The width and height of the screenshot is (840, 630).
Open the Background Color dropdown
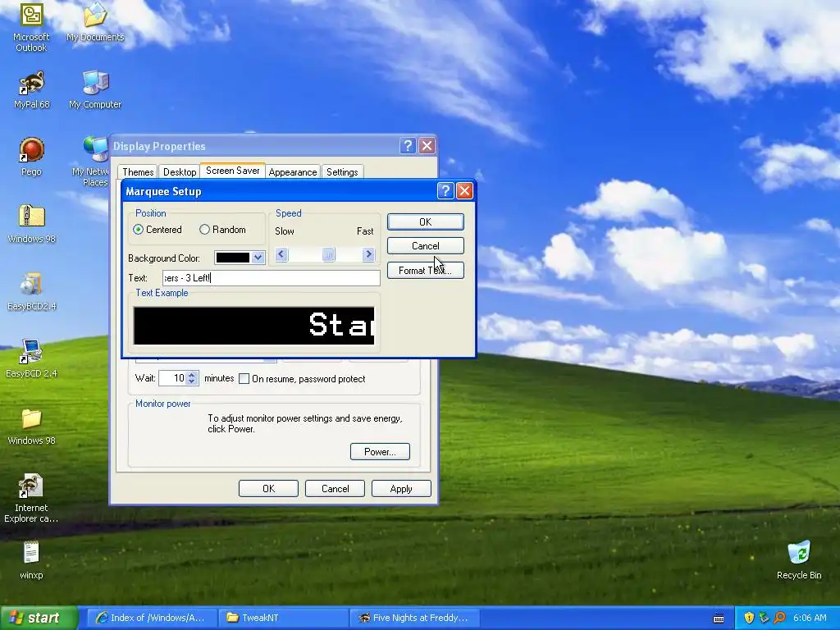tap(258, 258)
